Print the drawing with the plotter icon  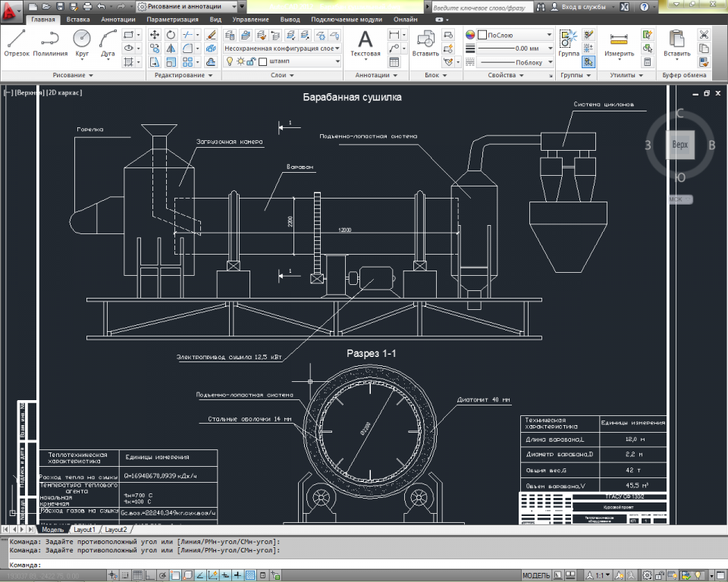tap(87, 7)
